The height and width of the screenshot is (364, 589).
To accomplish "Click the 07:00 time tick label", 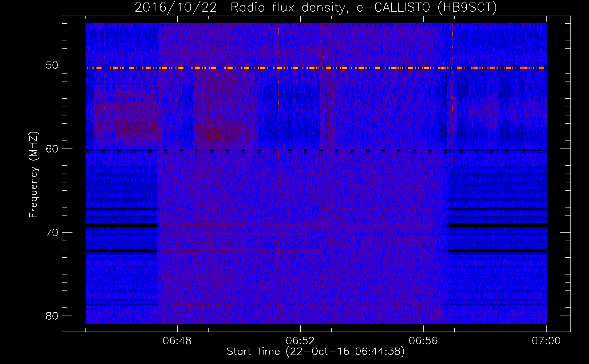I will coord(546,341).
